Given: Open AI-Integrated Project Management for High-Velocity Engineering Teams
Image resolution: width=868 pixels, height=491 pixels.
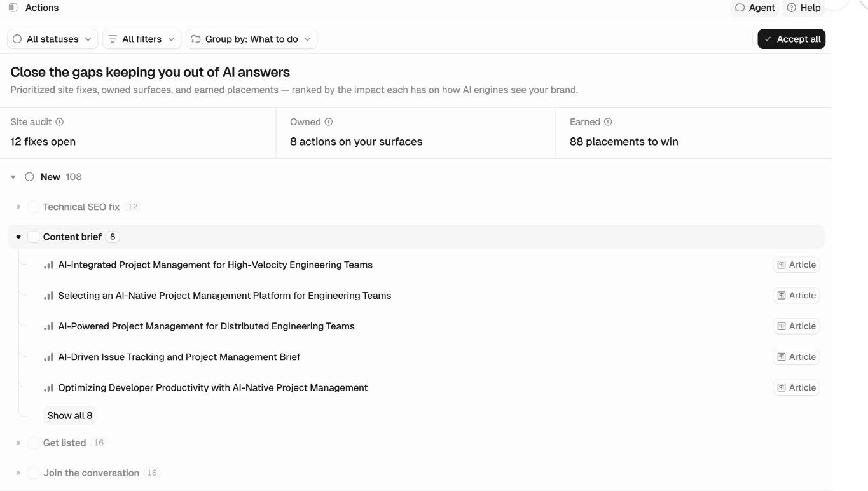Looking at the screenshot, I should (x=215, y=265).
